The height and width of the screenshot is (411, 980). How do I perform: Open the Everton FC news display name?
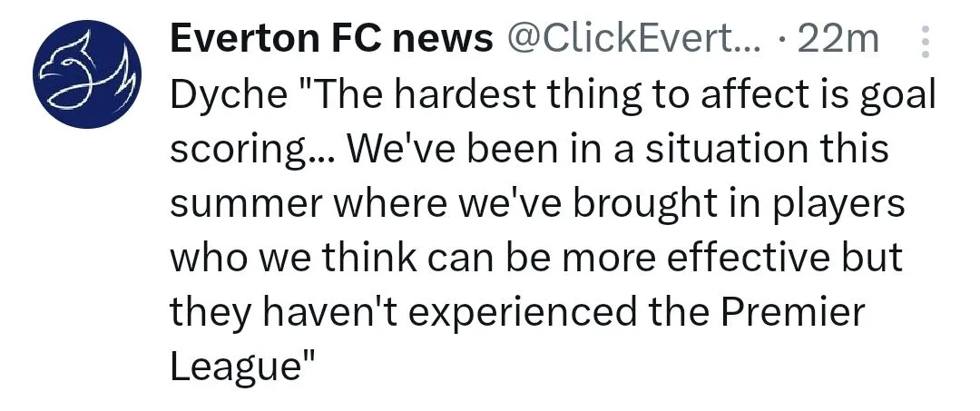point(332,39)
